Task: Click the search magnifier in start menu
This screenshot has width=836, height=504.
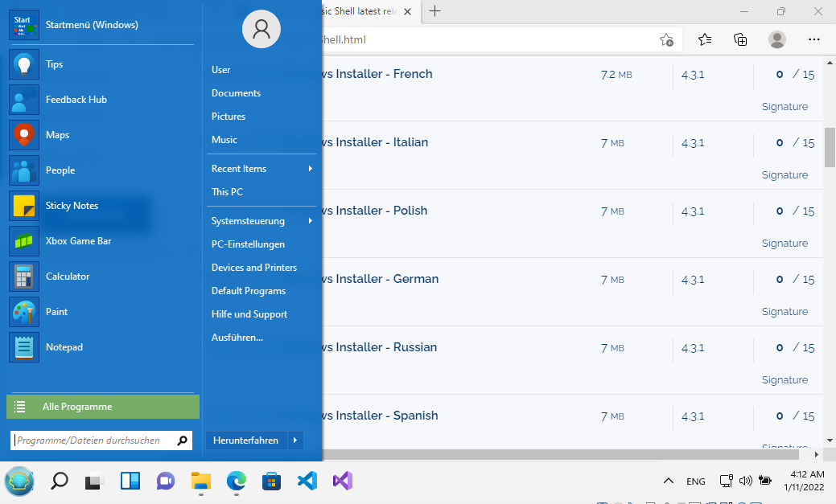Action: [x=183, y=440]
